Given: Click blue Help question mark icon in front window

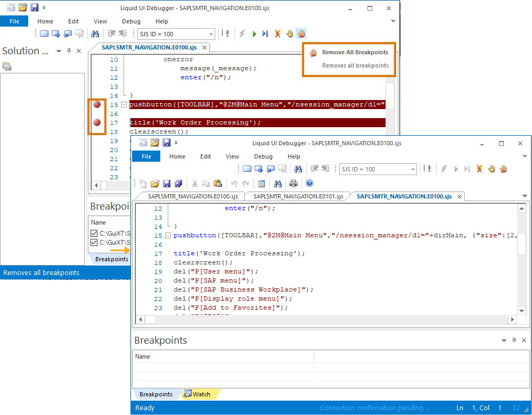Looking at the screenshot, I should pyautogui.click(x=309, y=184).
